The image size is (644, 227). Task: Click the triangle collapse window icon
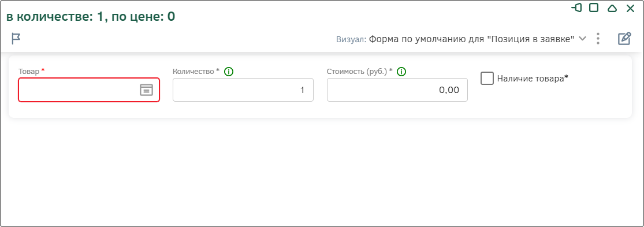(x=612, y=8)
